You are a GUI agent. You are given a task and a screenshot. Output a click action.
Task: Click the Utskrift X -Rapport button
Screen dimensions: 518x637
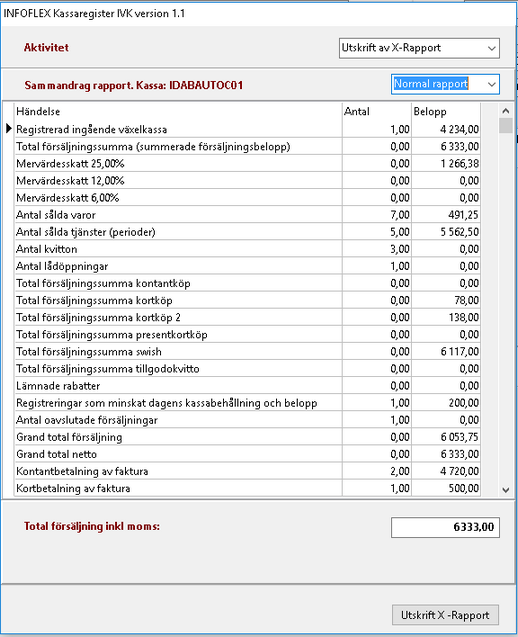[x=445, y=615]
